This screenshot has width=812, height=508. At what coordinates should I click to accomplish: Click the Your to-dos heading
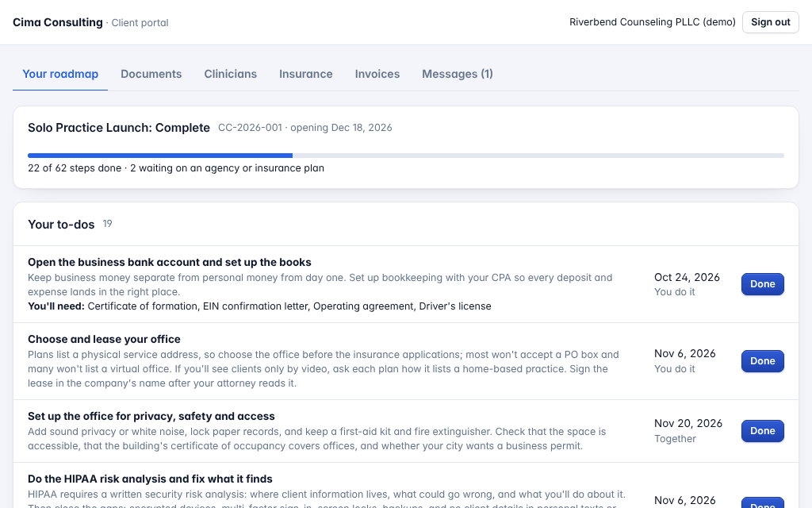[61, 225]
